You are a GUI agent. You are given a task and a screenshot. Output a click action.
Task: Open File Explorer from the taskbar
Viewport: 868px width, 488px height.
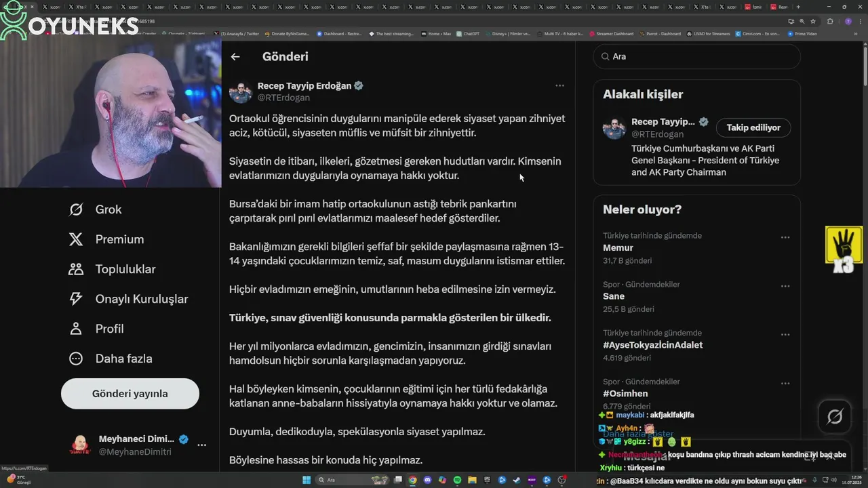coord(472,480)
